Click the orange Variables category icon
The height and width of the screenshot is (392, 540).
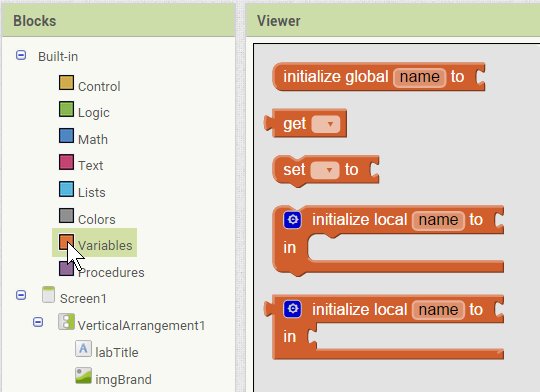[x=66, y=242]
